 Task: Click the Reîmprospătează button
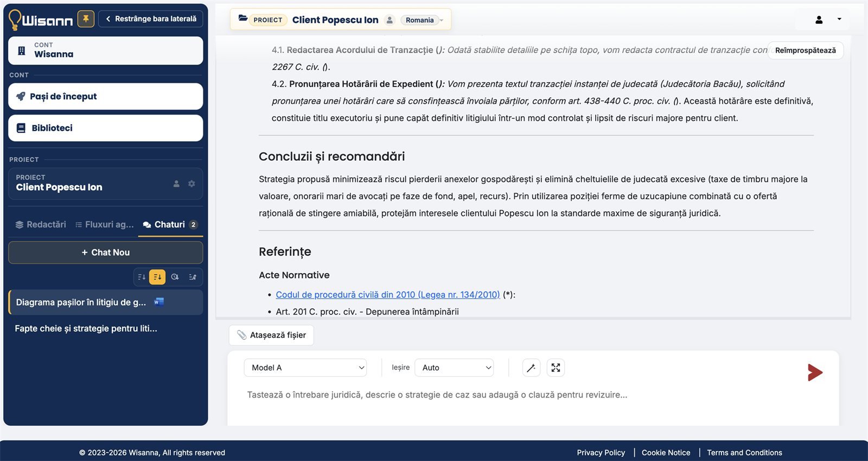coord(806,50)
